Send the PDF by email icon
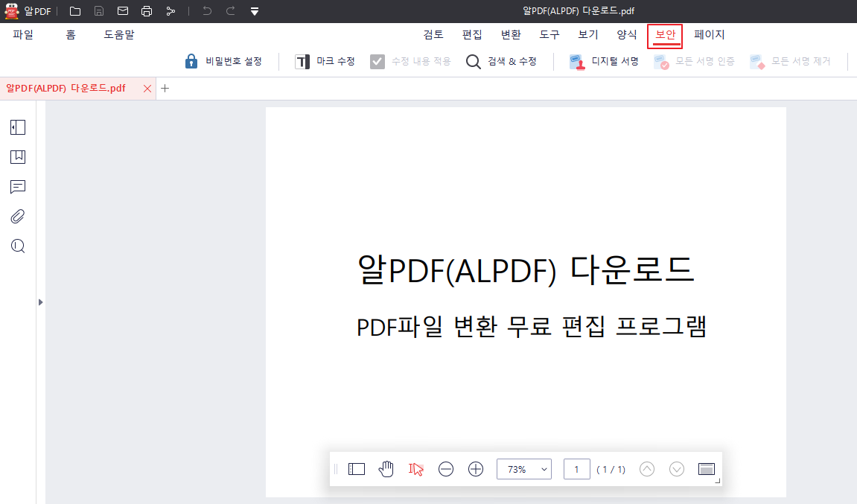The image size is (857, 504). coord(122,11)
